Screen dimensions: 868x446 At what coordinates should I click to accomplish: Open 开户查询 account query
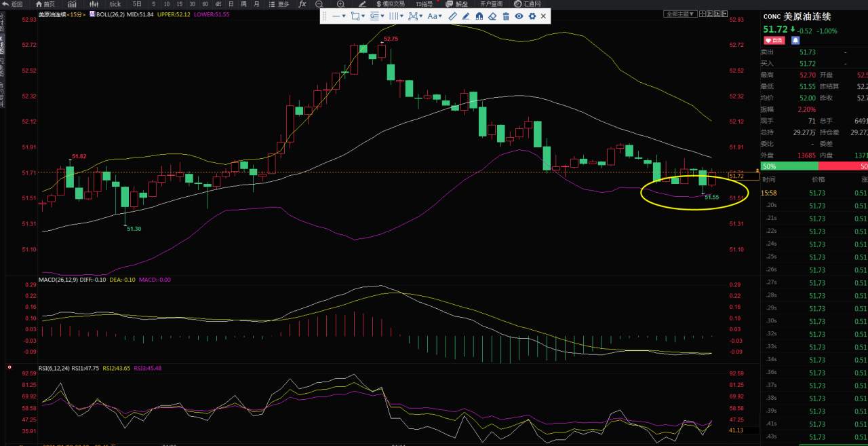point(491,4)
